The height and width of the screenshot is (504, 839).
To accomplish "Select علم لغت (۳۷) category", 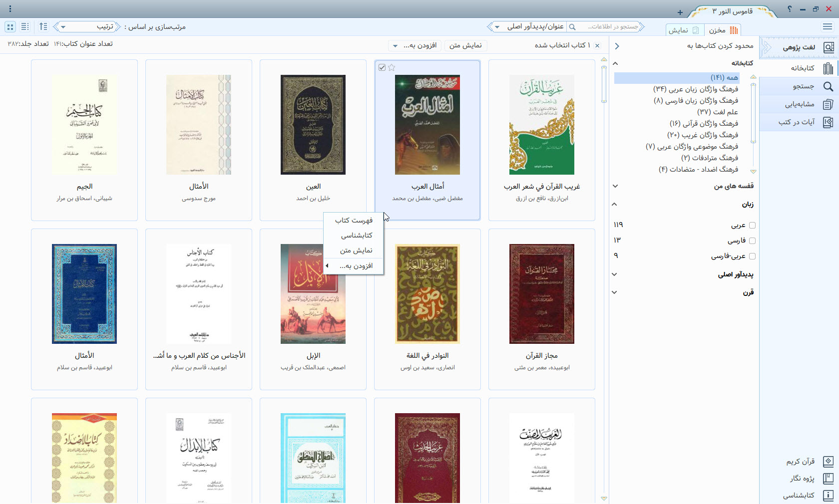I will pyautogui.click(x=718, y=112).
